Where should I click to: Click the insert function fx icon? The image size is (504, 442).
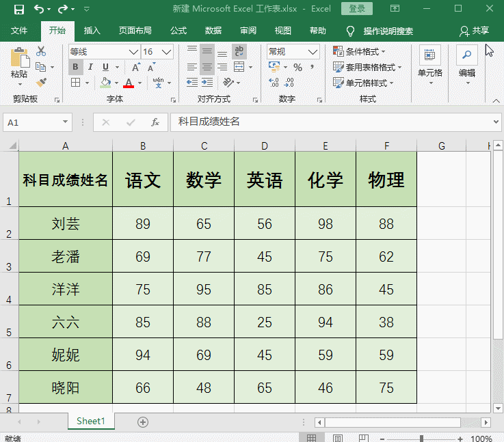[x=155, y=122]
